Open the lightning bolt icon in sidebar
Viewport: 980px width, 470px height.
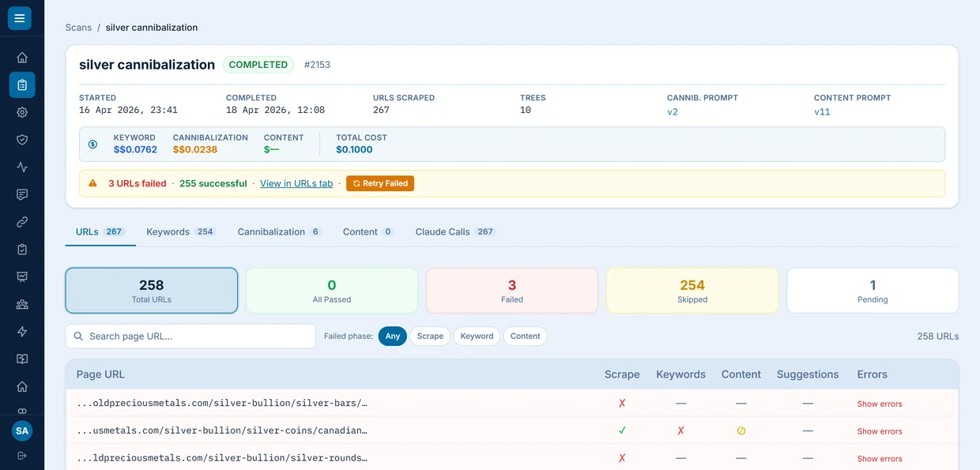click(x=22, y=332)
